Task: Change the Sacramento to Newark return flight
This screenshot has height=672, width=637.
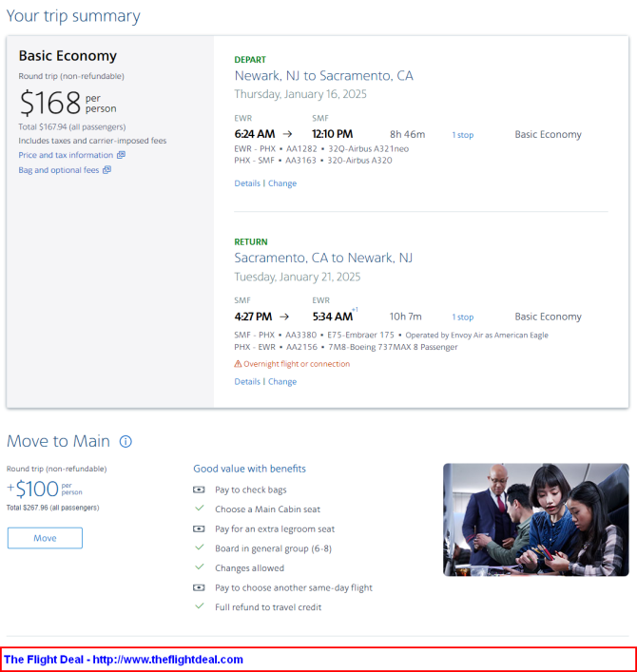Action: 282,382
